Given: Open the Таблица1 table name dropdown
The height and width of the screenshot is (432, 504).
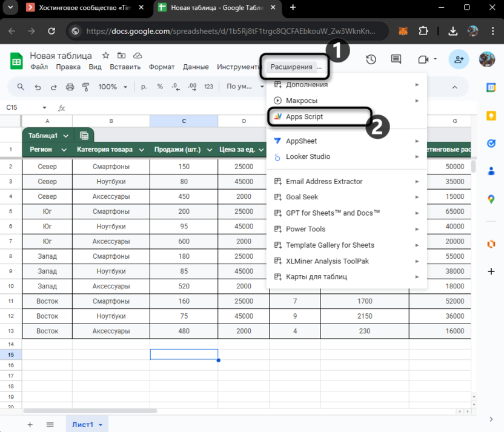Looking at the screenshot, I should (x=65, y=136).
